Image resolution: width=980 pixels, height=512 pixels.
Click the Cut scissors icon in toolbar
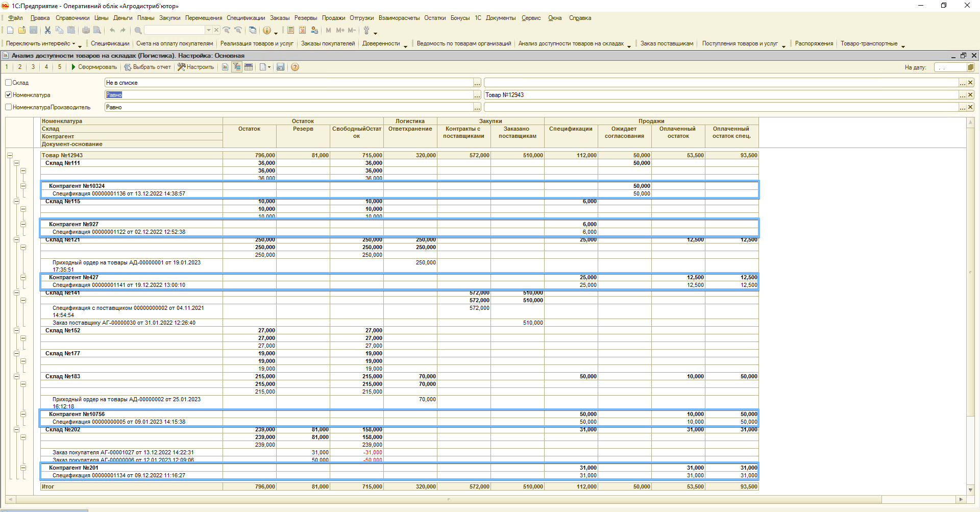coord(47,31)
